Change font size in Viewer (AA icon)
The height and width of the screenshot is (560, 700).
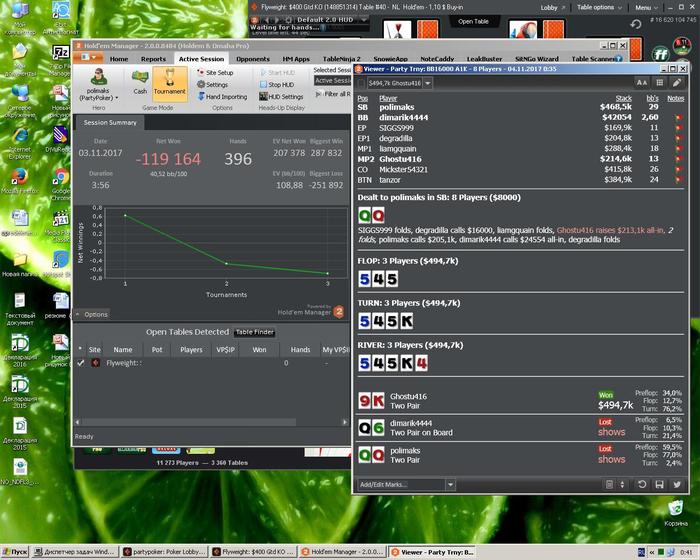coord(642,83)
